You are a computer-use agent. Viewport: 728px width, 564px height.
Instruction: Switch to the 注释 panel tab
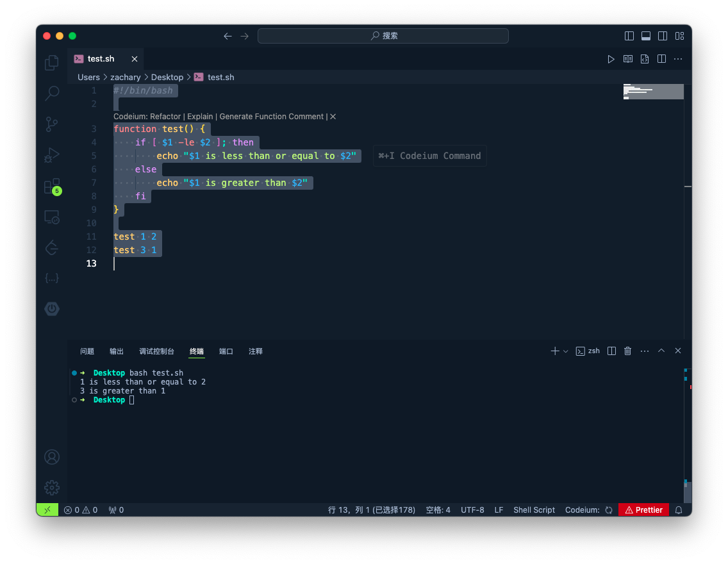pos(256,351)
